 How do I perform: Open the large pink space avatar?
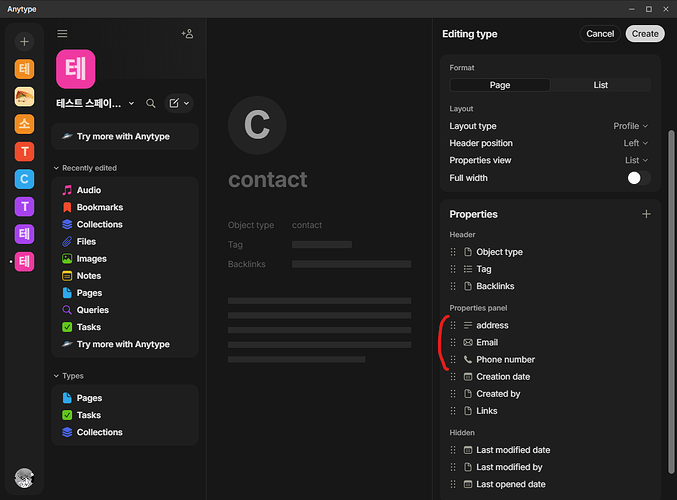point(76,69)
